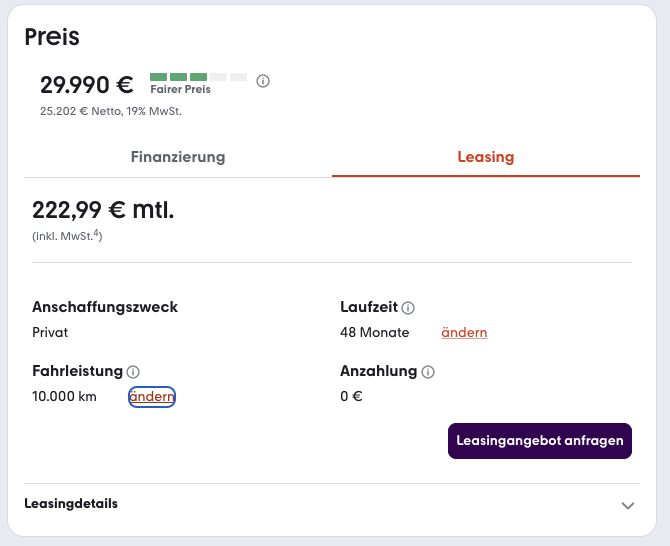670x546 pixels.
Task: Select the Privat Anschaffungszweck value
Action: (x=50, y=332)
